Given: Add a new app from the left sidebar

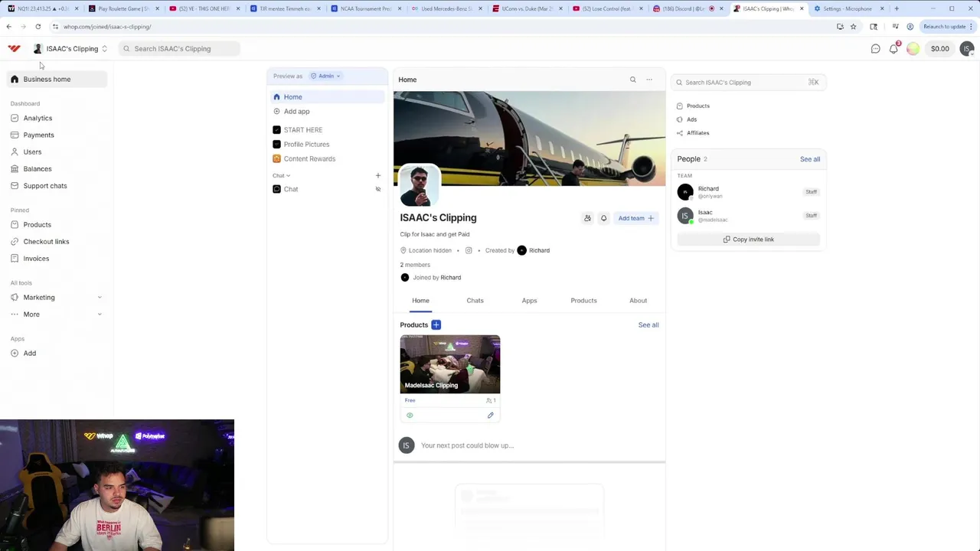Looking at the screenshot, I should pyautogui.click(x=29, y=354).
